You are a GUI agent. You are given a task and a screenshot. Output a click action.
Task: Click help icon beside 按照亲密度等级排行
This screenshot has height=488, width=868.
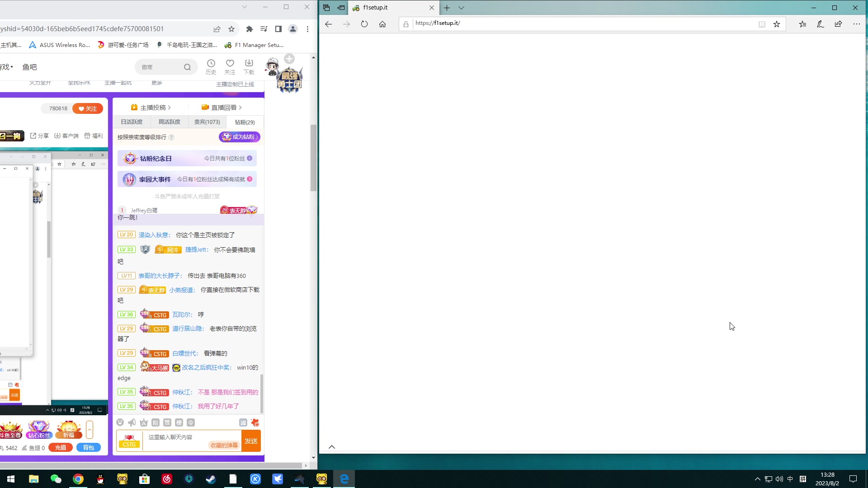point(171,137)
